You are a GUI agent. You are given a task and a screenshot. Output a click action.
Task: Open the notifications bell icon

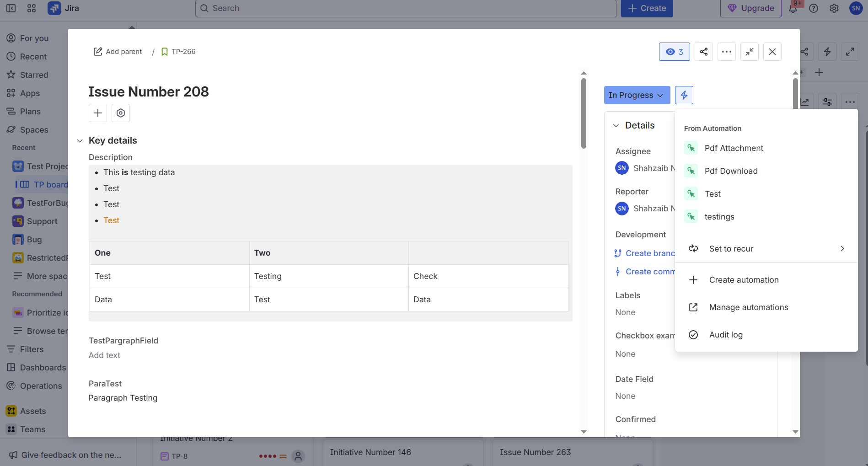pos(793,8)
